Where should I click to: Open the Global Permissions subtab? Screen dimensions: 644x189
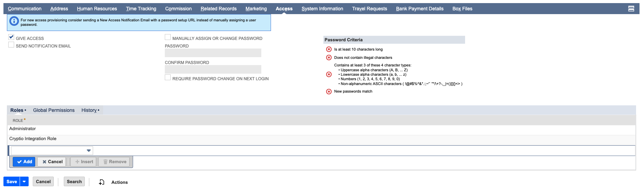click(54, 110)
